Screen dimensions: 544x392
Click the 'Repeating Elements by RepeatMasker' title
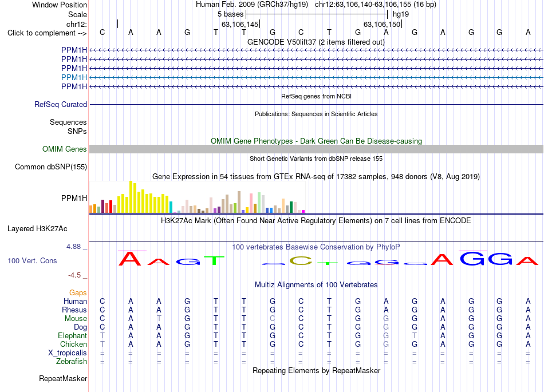[x=316, y=370]
